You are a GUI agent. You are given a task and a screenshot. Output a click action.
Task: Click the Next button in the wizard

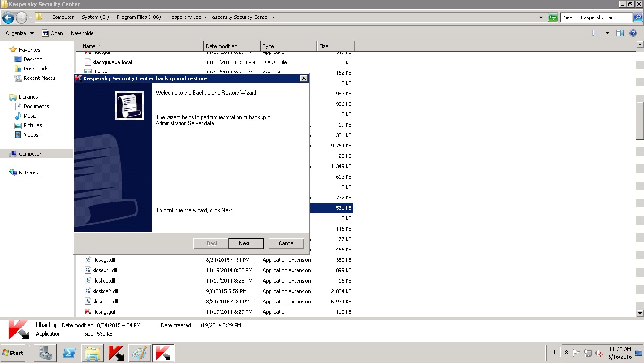coord(246,243)
